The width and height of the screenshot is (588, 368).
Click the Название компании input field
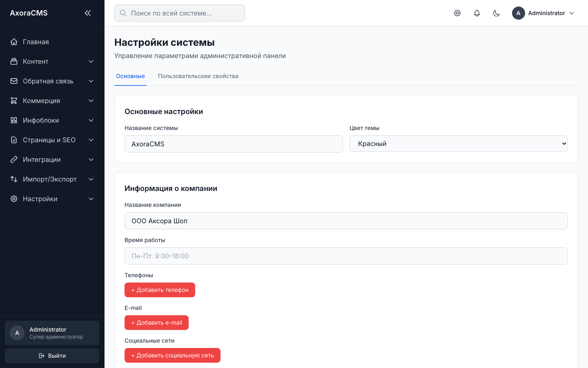(x=346, y=221)
